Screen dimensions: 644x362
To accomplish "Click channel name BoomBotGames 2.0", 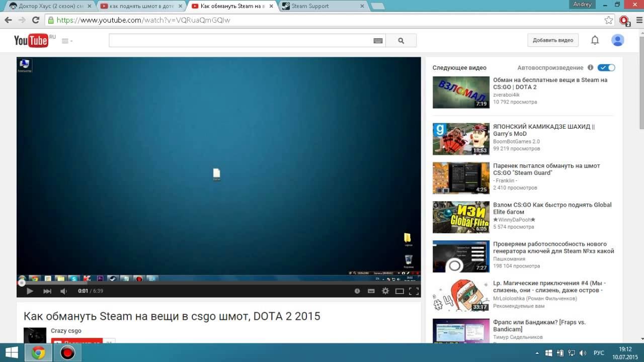I will tap(516, 141).
